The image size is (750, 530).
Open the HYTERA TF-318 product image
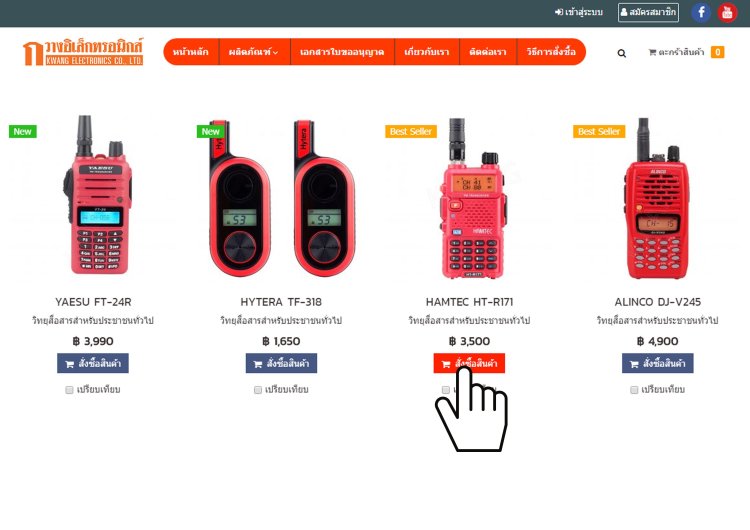tap(281, 198)
